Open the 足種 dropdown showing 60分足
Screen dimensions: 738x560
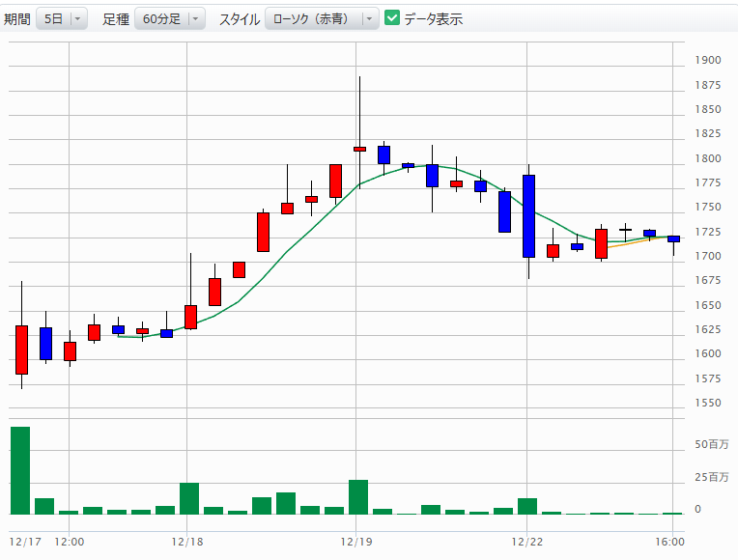(169, 18)
